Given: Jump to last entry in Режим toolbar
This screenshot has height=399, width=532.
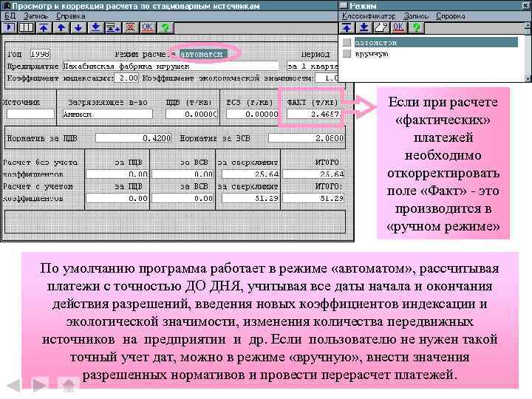Looking at the screenshot, I should [x=364, y=27].
